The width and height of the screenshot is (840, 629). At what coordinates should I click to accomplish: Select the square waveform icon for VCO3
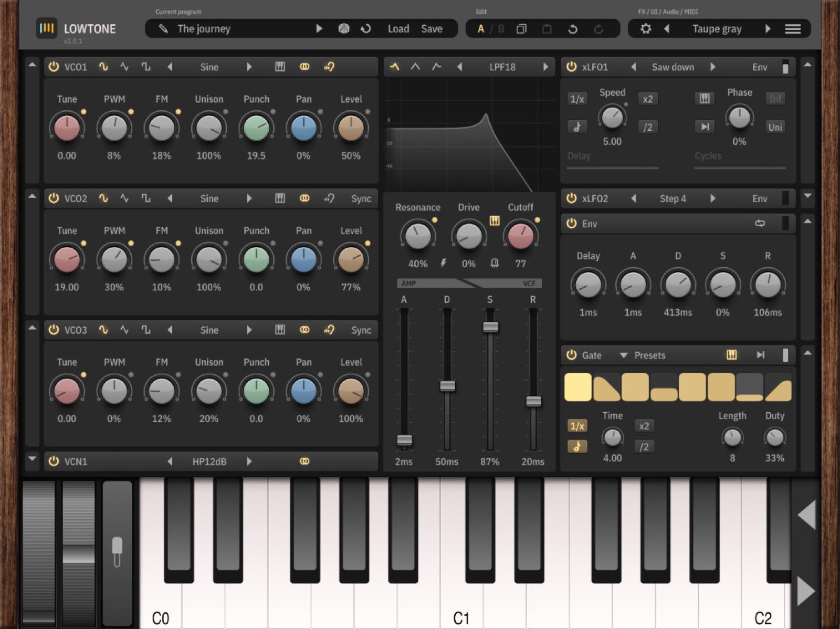click(146, 330)
